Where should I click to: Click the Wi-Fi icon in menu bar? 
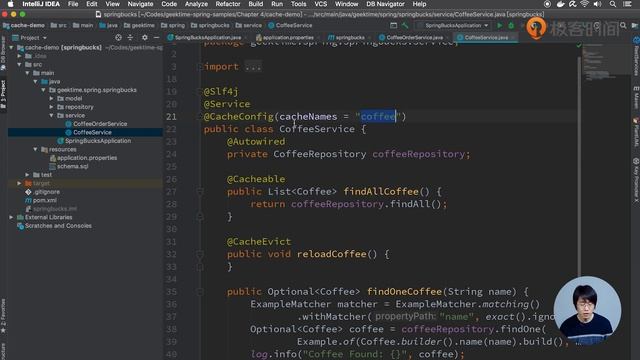pos(584,4)
